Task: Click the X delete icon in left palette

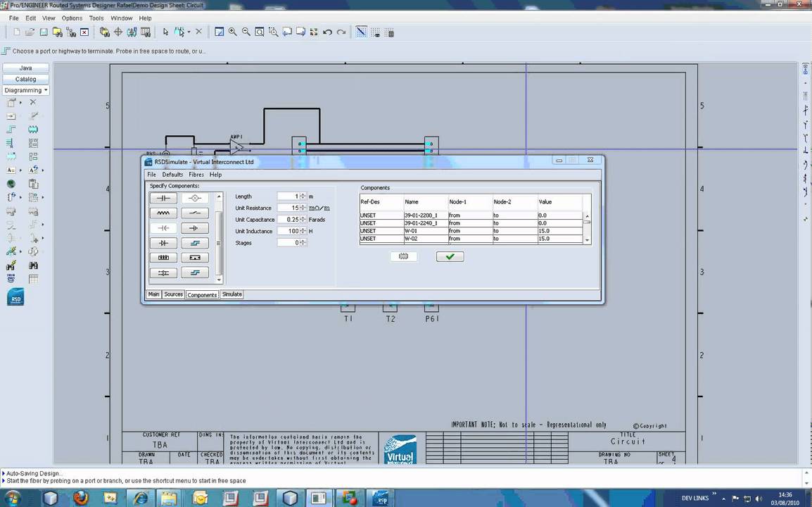Action: (33, 102)
